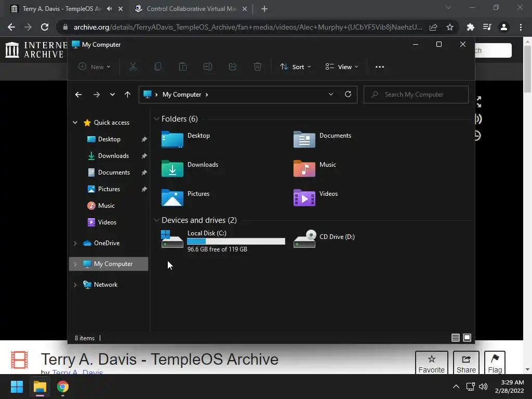
Task: Open recent locations chevron dropdown
Action: [x=112, y=95]
